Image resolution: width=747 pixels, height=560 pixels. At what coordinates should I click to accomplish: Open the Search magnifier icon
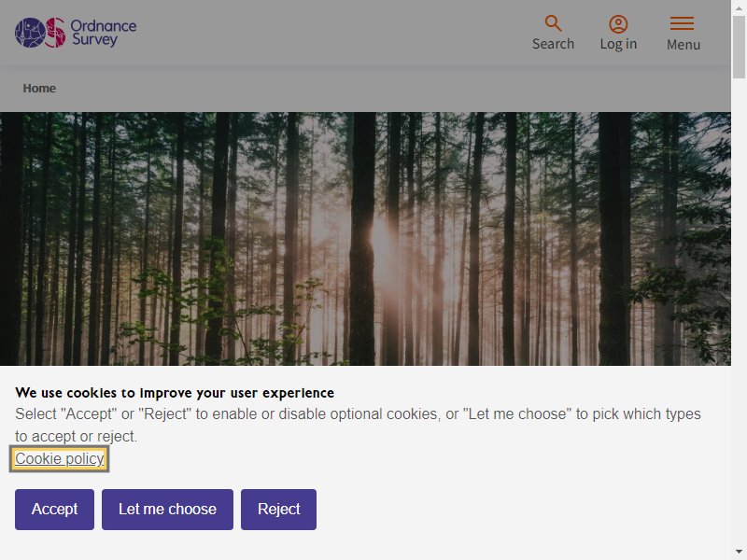pos(553,23)
